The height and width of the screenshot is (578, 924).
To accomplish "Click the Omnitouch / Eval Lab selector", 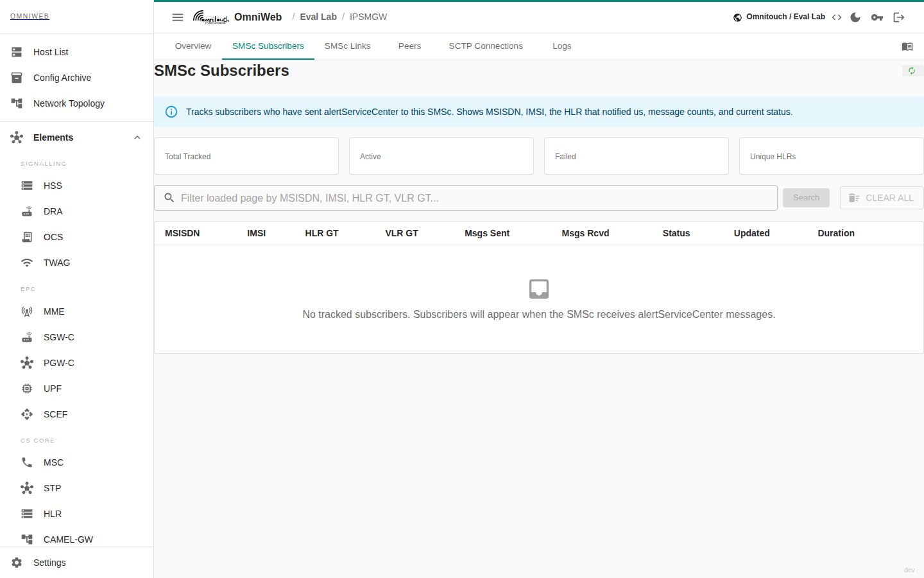I will [x=779, y=17].
